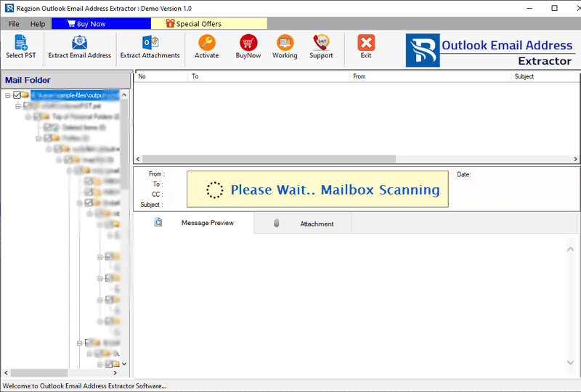The width and height of the screenshot is (581, 392).
Task: Click the blue Buy Now menu button
Action: tap(101, 24)
